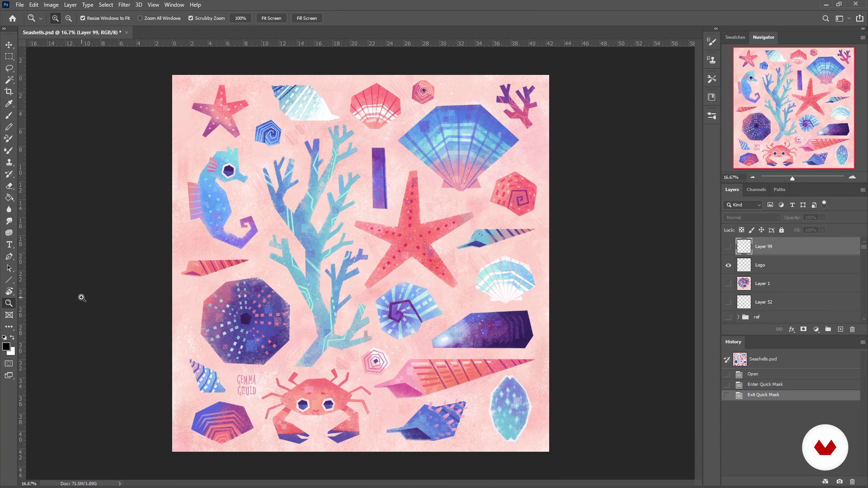Open the Filter menu
868x488 pixels.
pyautogui.click(x=124, y=5)
